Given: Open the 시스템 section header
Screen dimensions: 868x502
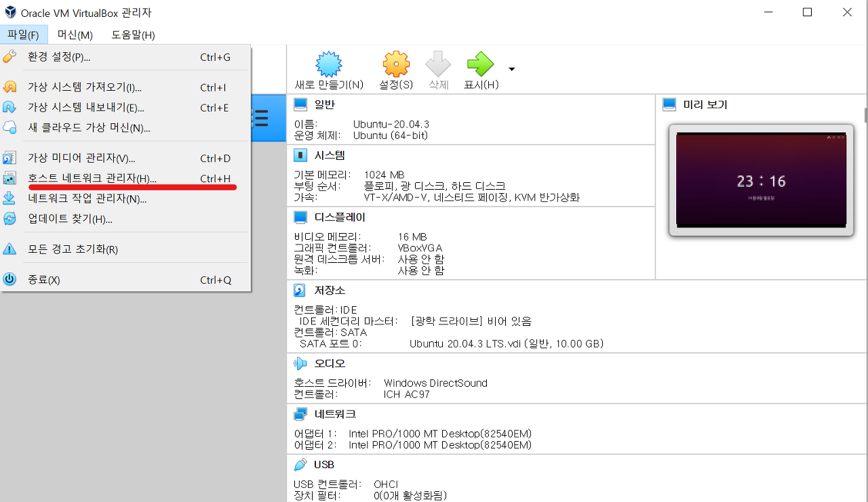Looking at the screenshot, I should 330,155.
